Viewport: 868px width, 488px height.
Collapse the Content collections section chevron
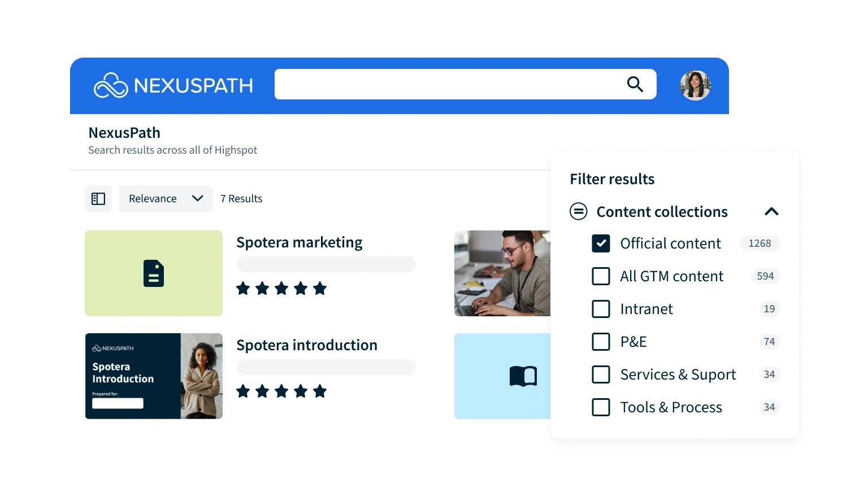coord(771,212)
